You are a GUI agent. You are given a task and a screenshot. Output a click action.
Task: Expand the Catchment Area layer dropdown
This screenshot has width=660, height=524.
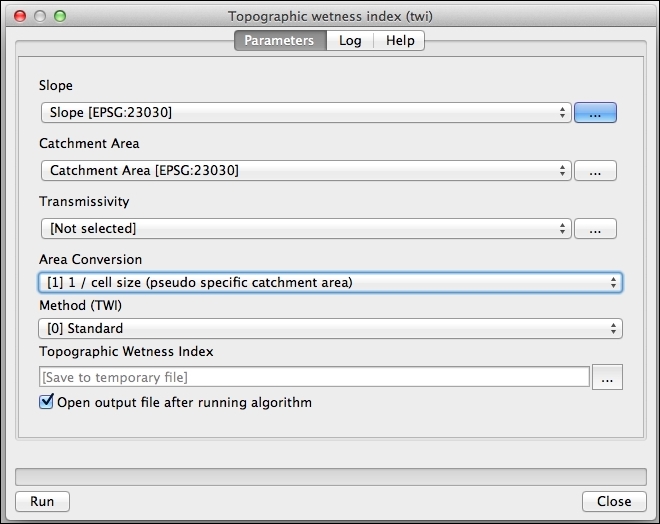click(x=306, y=171)
